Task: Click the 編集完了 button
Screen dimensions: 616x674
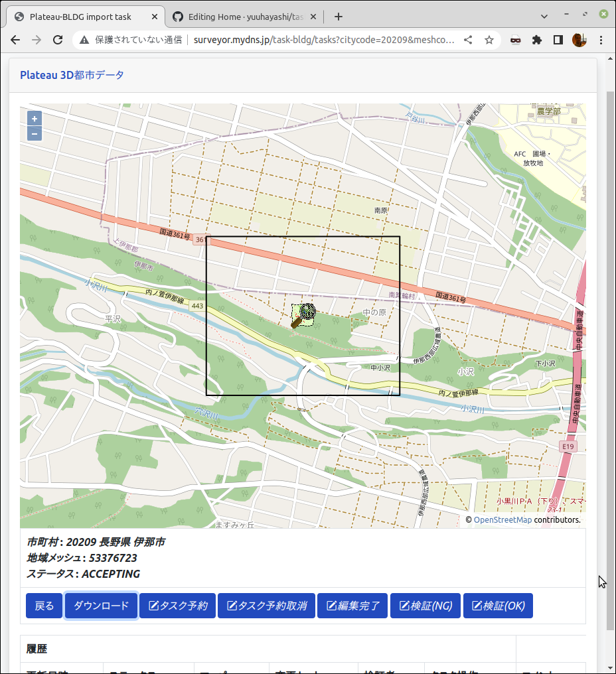Action: (352, 606)
